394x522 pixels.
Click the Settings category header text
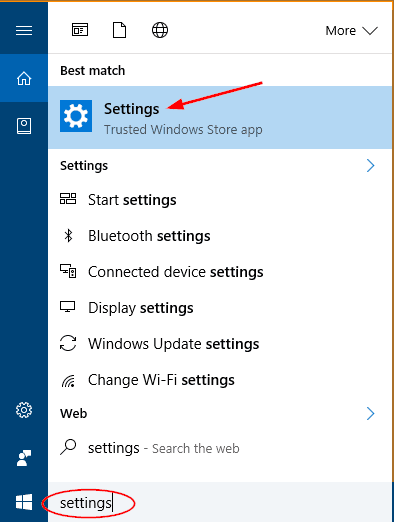(84, 166)
